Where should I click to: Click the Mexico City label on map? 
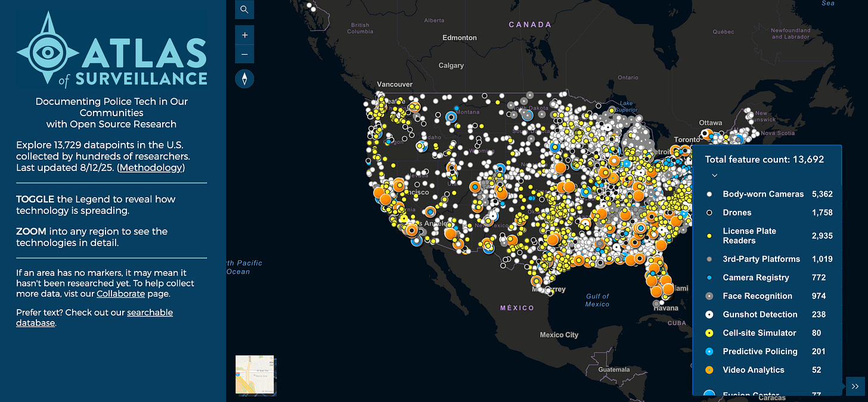click(x=559, y=335)
